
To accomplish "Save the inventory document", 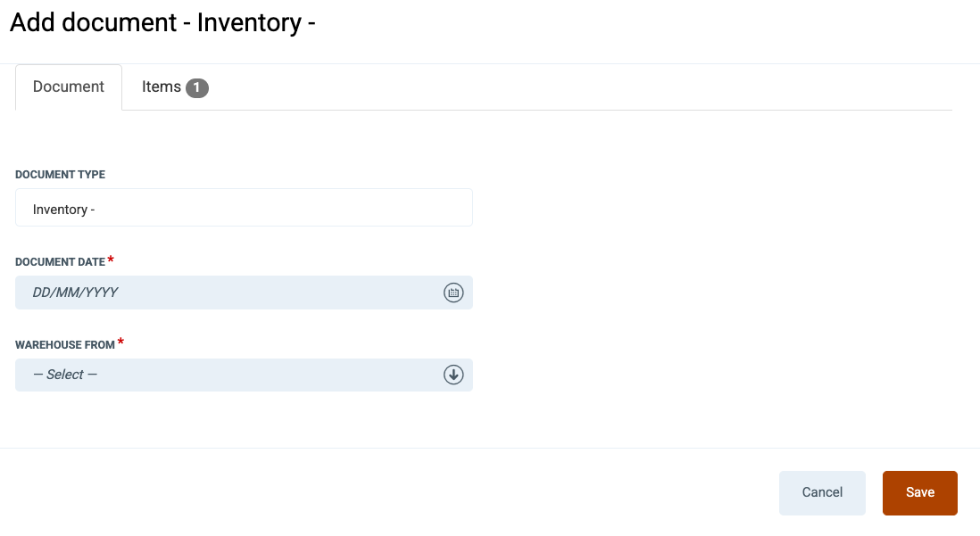I will click(x=920, y=493).
